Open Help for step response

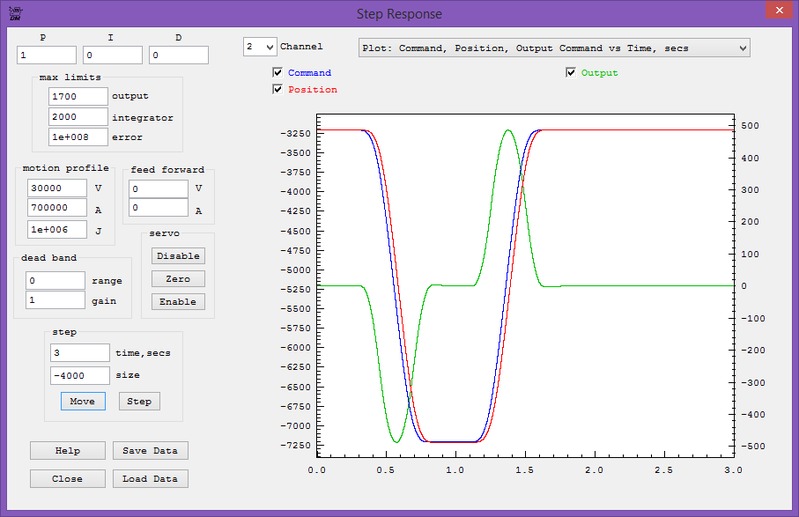(x=67, y=451)
